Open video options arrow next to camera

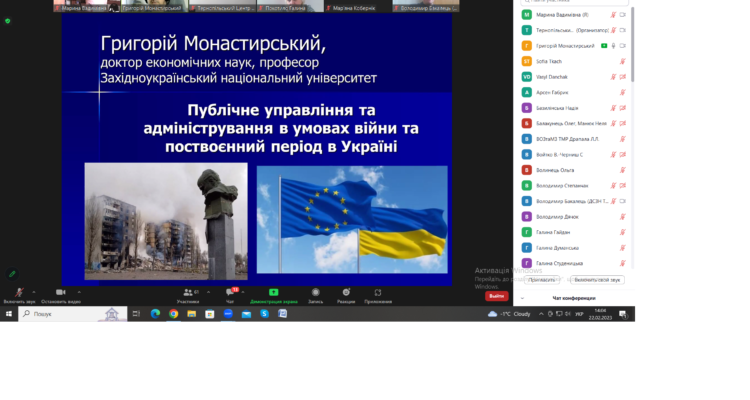pyautogui.click(x=79, y=292)
